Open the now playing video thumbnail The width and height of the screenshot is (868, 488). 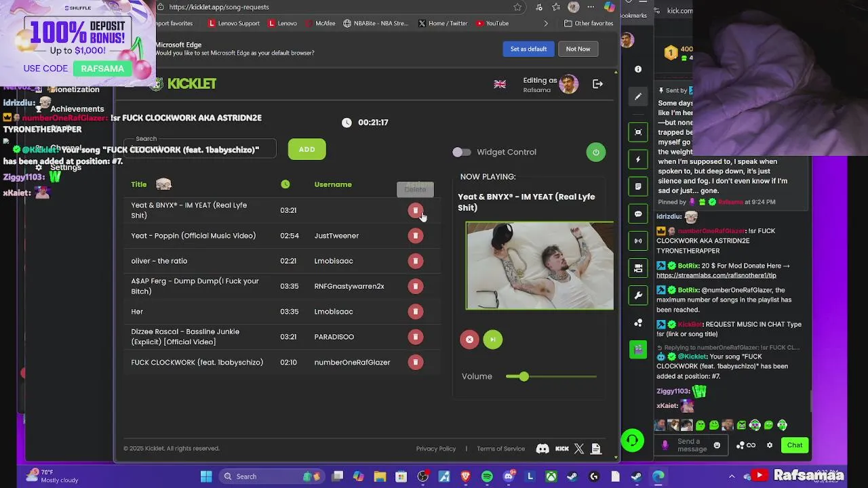point(540,266)
